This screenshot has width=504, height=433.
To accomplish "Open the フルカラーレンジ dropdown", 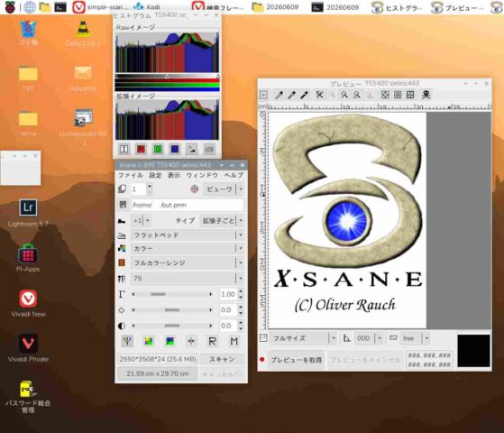I will [x=187, y=263].
